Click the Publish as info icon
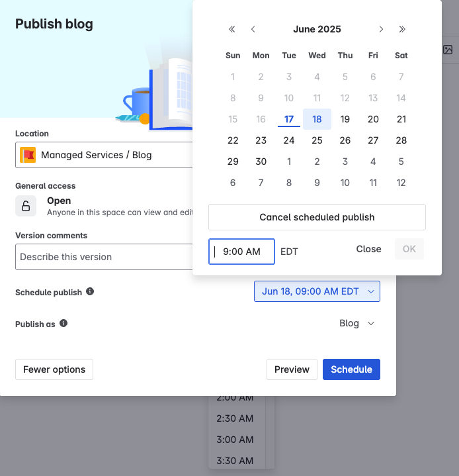The height and width of the screenshot is (476, 459). [x=63, y=323]
